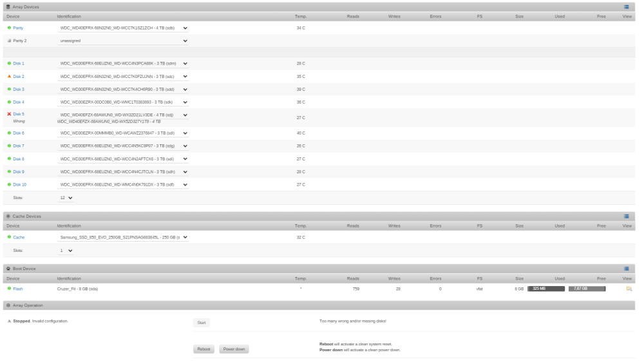Open the Disk 10 identification dropdown
This screenshot has height=364, width=644.
(123, 184)
